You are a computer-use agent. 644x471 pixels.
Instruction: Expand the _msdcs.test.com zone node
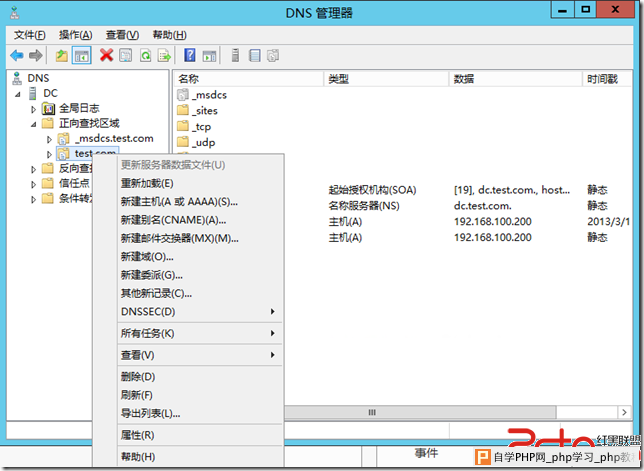coord(49,140)
